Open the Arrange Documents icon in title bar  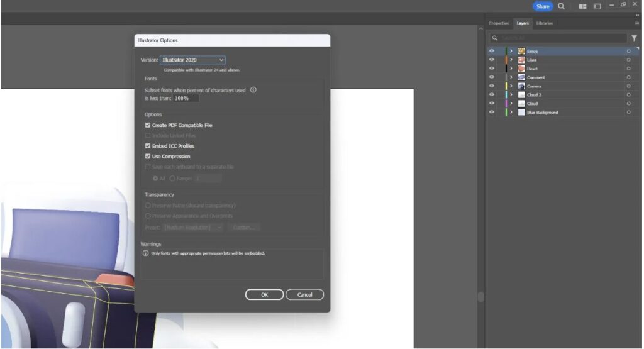click(x=582, y=6)
